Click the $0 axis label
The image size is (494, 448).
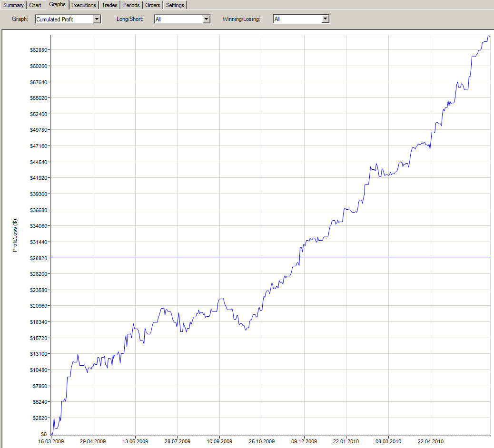coord(44,434)
